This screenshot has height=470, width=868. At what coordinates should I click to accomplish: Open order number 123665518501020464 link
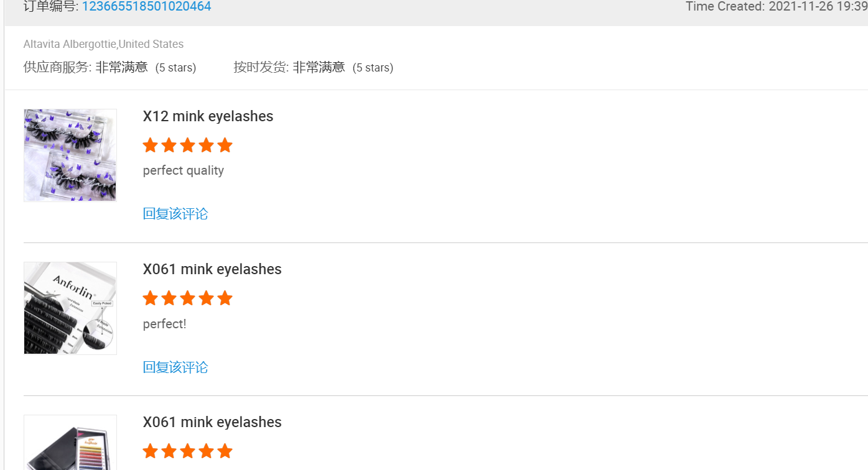pyautogui.click(x=146, y=7)
